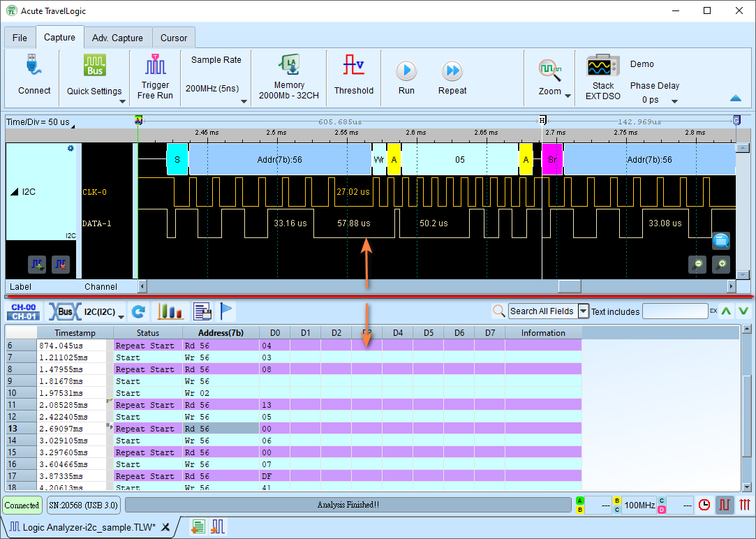The image size is (756, 539).
Task: Click the waveform horizontal scrollbar thumb
Action: pos(570,286)
